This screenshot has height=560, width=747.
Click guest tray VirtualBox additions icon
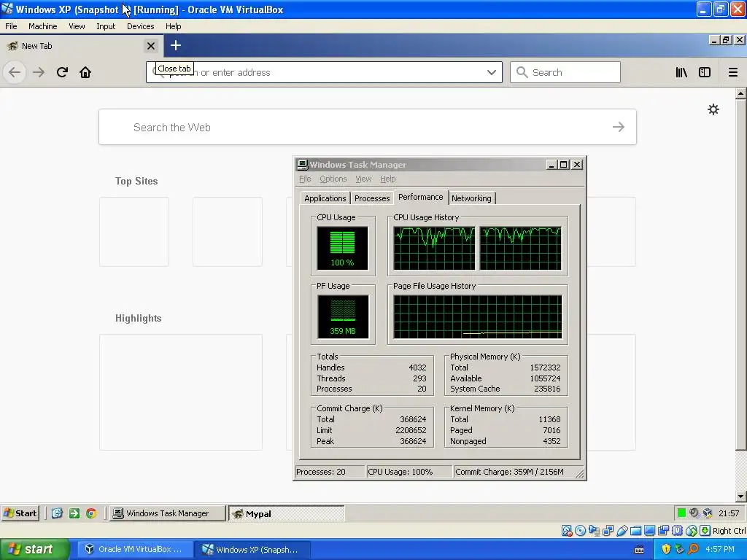pos(708,513)
